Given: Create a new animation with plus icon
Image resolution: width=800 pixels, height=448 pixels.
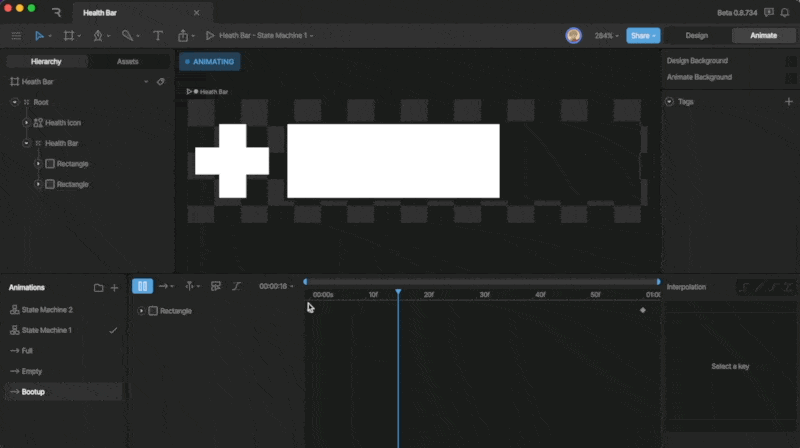Looking at the screenshot, I should coord(114,288).
